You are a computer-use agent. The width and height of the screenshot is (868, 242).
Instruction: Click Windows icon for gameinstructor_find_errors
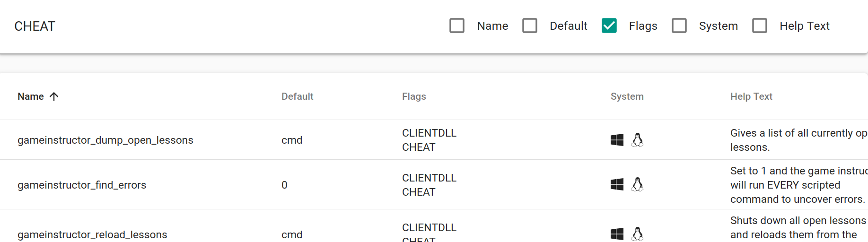(x=617, y=184)
